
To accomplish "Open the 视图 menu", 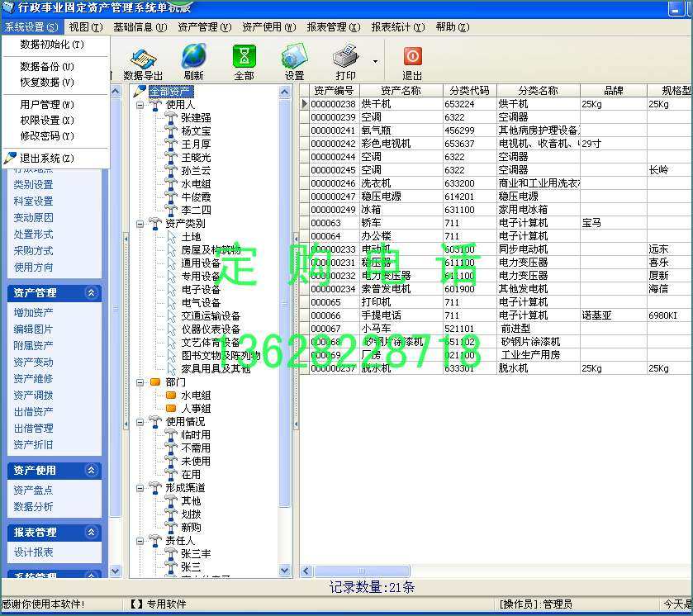I will [86, 27].
